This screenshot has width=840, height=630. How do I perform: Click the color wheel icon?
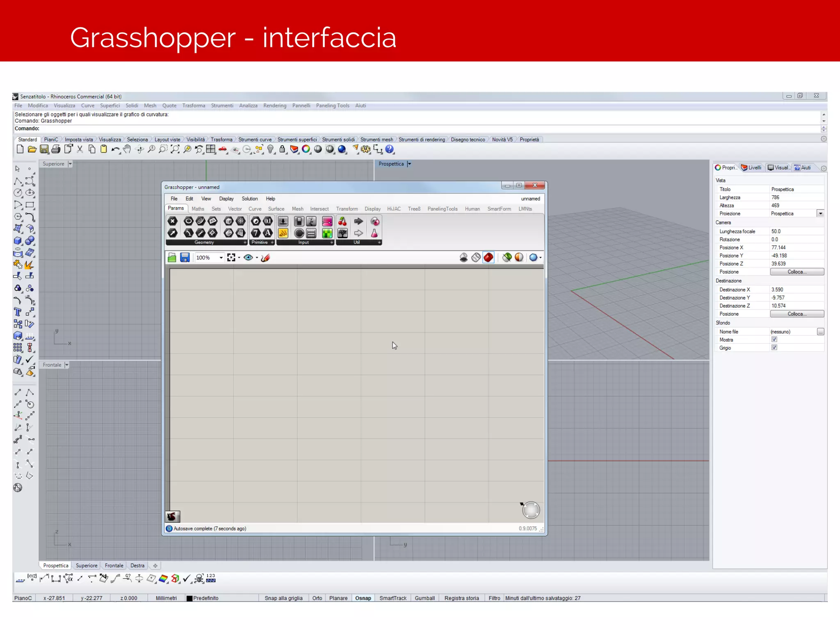(306, 149)
